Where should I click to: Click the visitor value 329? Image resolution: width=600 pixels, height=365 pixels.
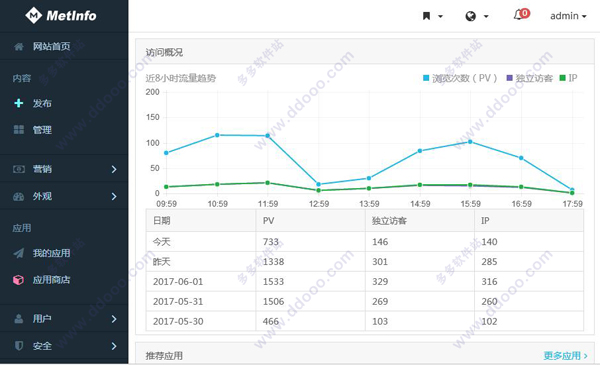coord(380,282)
